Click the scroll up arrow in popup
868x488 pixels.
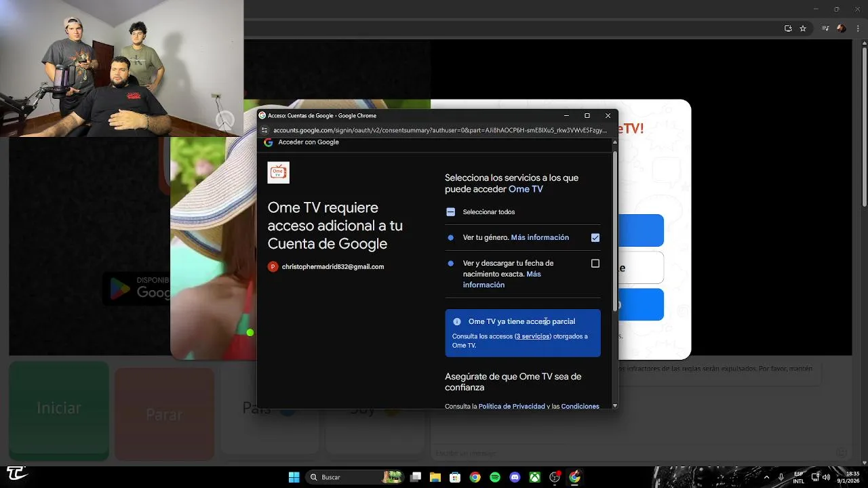click(x=615, y=142)
